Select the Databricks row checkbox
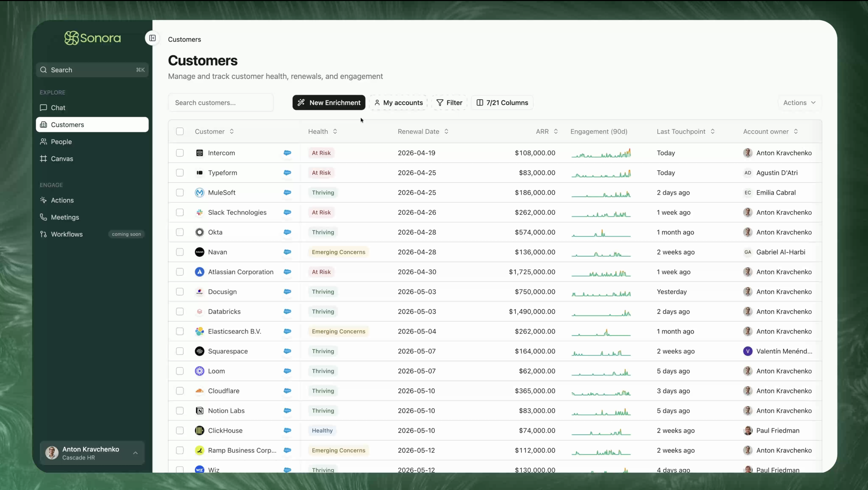Image resolution: width=868 pixels, height=490 pixels. (180, 311)
